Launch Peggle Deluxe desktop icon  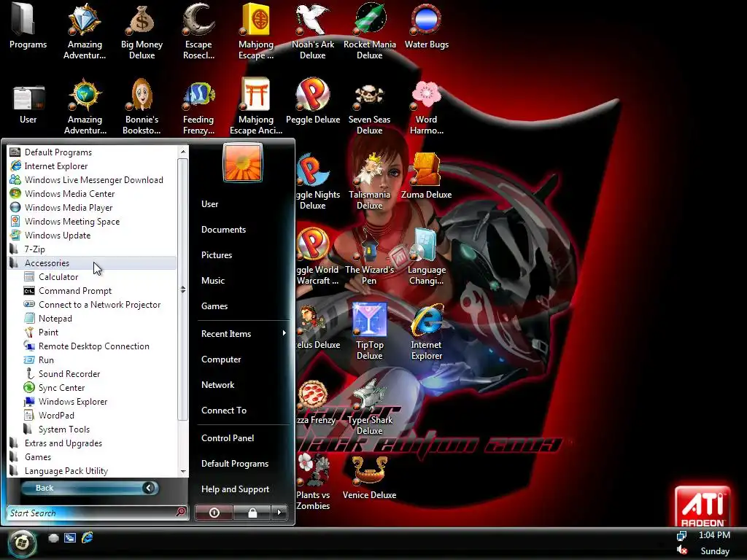pyautogui.click(x=312, y=101)
